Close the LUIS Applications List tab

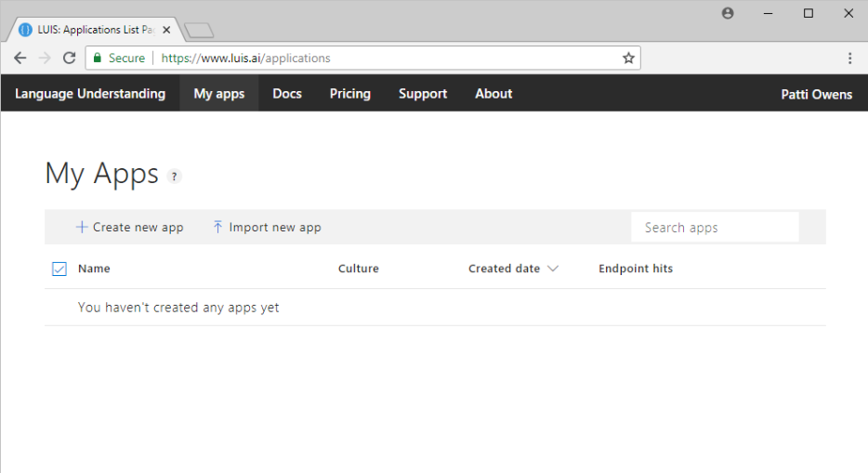(166, 30)
